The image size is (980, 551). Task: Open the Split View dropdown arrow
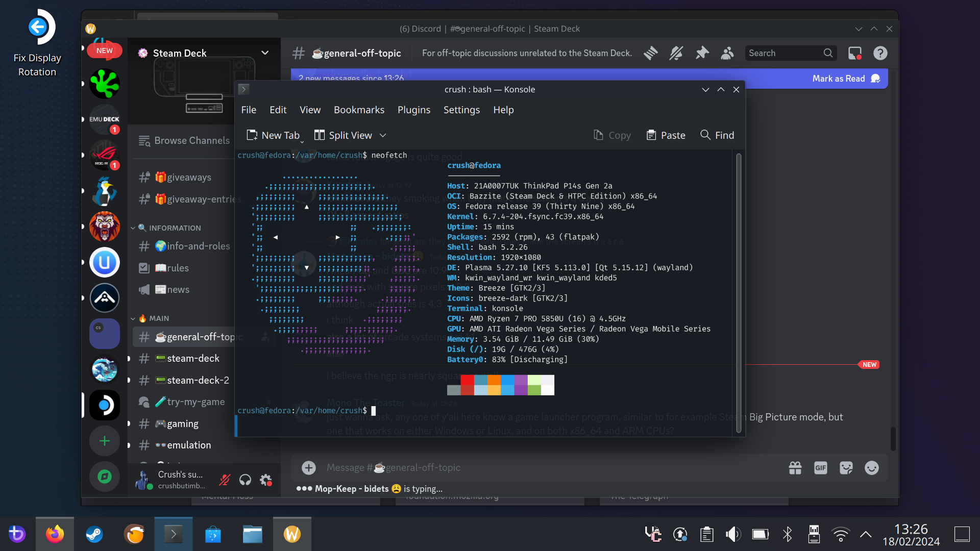pos(383,135)
